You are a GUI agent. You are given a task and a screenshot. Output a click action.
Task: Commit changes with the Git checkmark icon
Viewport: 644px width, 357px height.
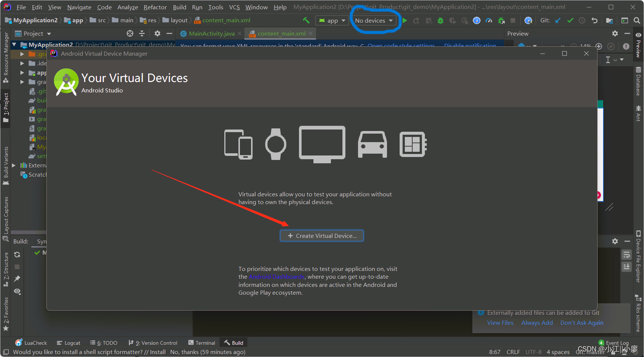[570, 20]
